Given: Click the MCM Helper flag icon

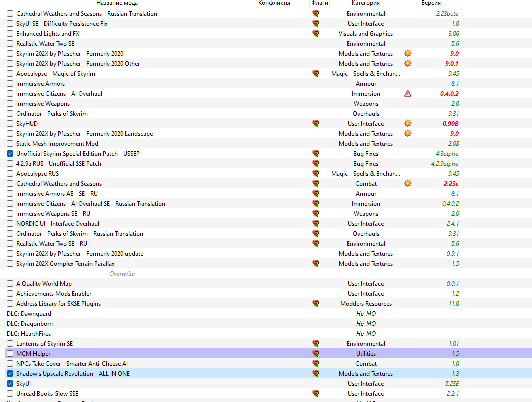Looking at the screenshot, I should coord(316,354).
